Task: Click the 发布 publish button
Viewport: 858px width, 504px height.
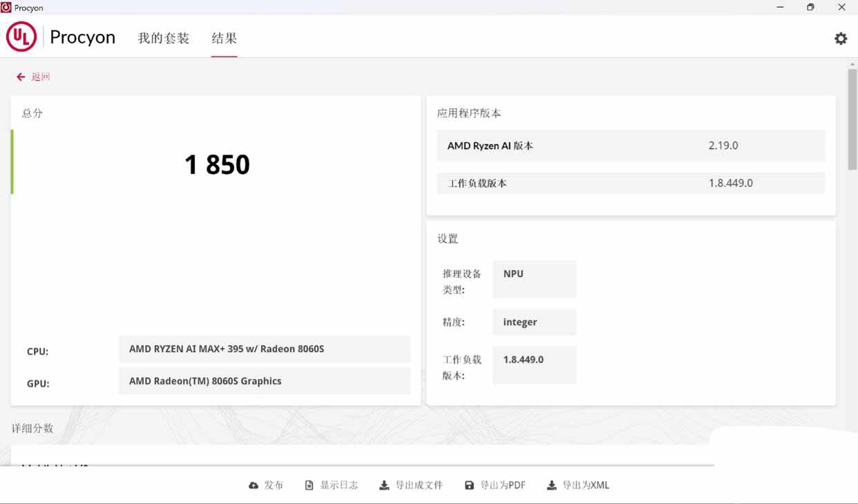Action: click(x=273, y=485)
